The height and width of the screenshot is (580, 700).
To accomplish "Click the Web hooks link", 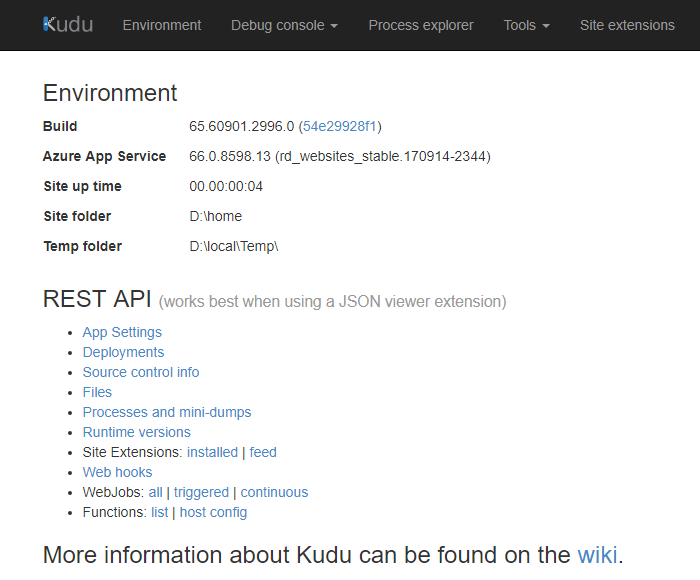I will (x=117, y=472).
